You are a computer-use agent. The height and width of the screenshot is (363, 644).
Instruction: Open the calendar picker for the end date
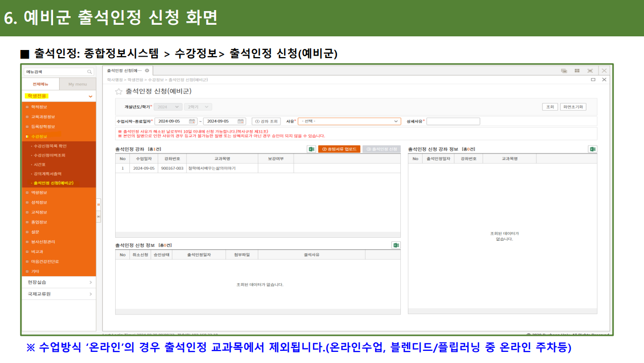241,121
